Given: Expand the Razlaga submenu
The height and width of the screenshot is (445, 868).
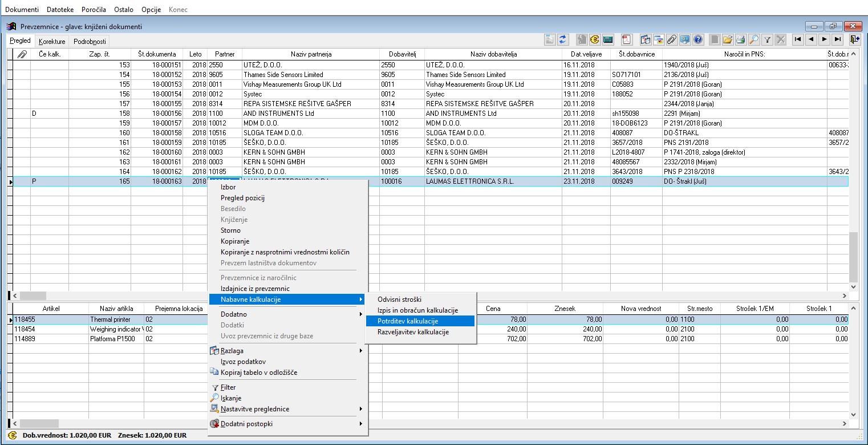Looking at the screenshot, I should click(x=287, y=351).
